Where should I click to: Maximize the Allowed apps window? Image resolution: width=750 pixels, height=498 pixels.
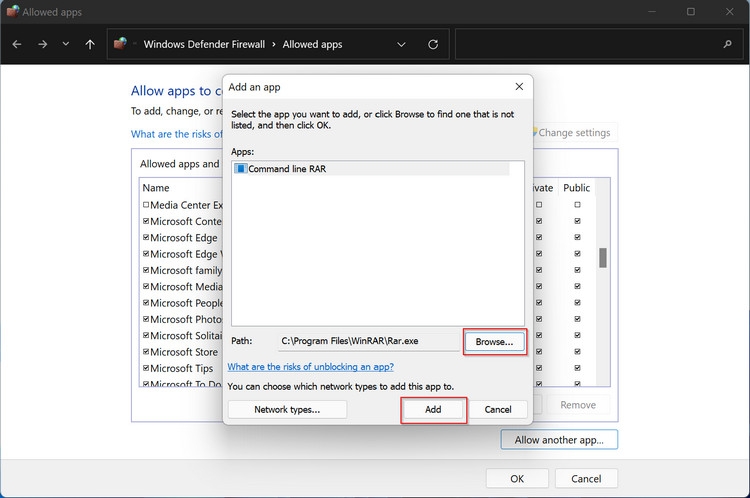(691, 11)
